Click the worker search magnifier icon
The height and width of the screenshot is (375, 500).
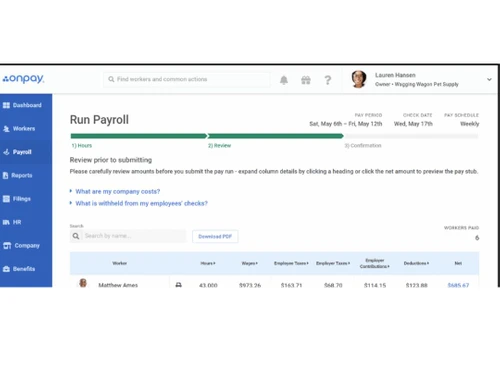(76, 236)
